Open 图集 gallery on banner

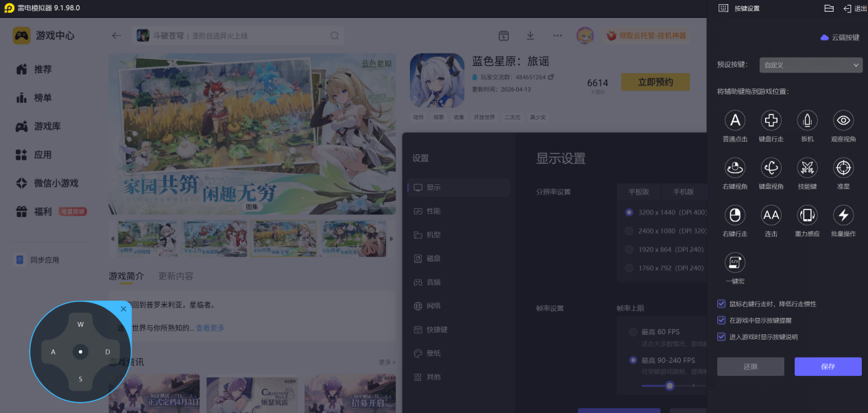[x=252, y=207]
